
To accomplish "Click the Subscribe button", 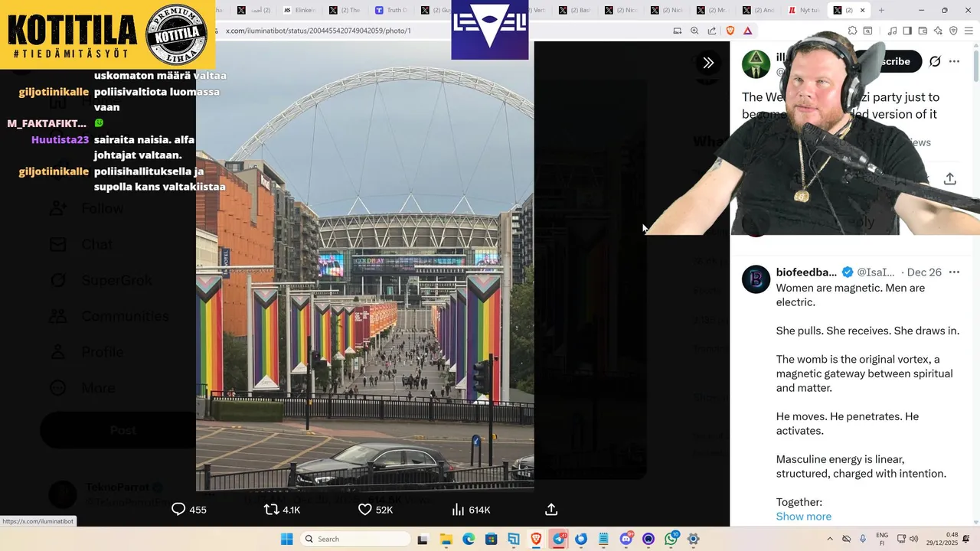I will tap(888, 61).
